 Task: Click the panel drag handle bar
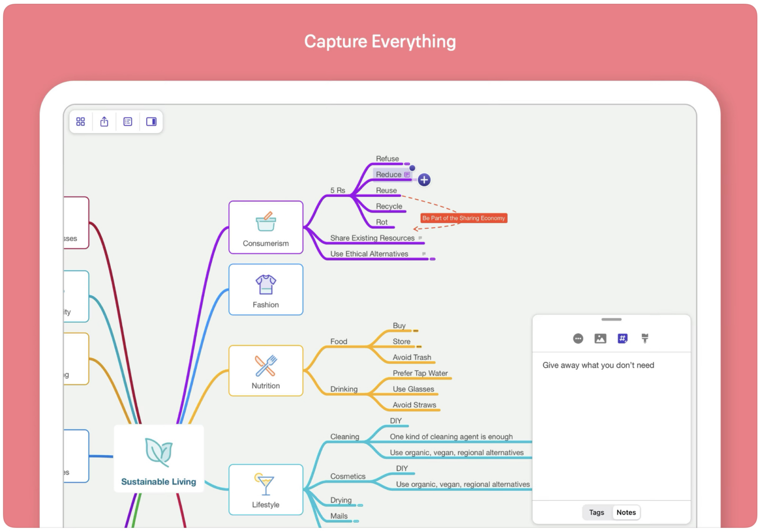[611, 319]
